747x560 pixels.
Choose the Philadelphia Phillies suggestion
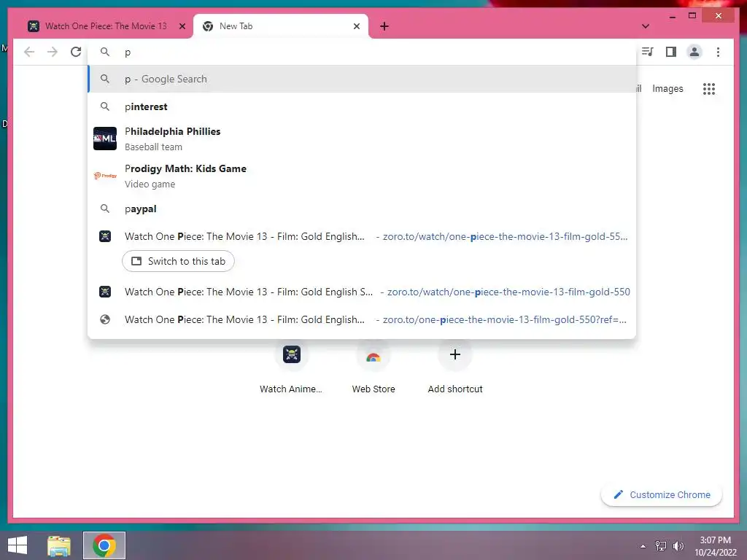pyautogui.click(x=362, y=139)
